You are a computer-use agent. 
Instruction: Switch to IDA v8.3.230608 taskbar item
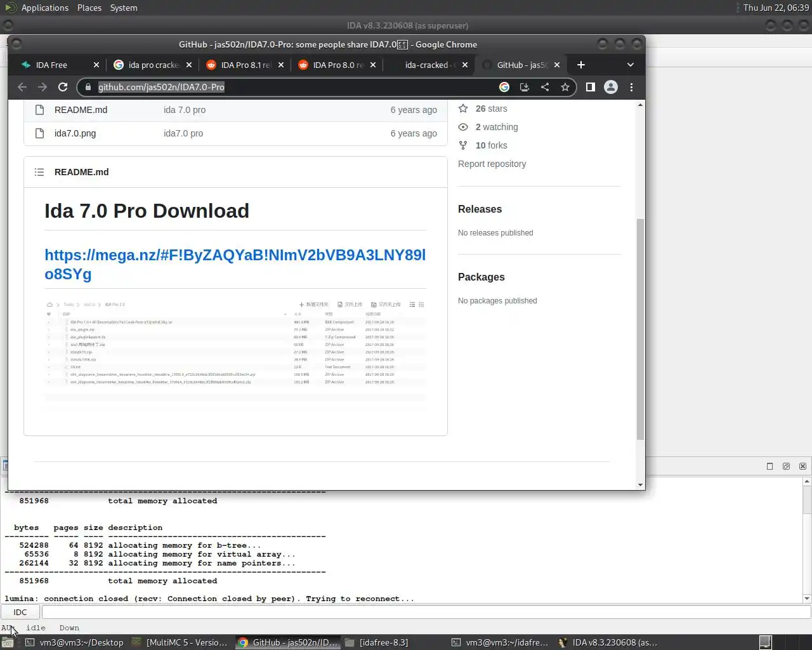[608, 642]
